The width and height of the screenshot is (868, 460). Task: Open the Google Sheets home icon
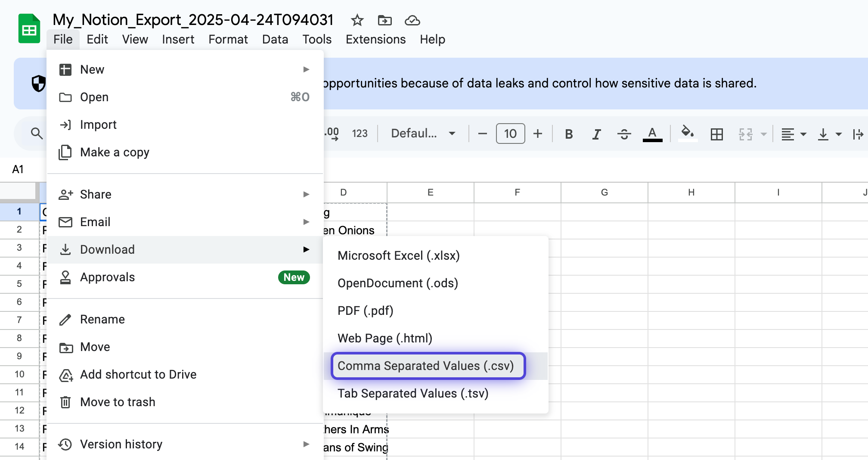[29, 29]
